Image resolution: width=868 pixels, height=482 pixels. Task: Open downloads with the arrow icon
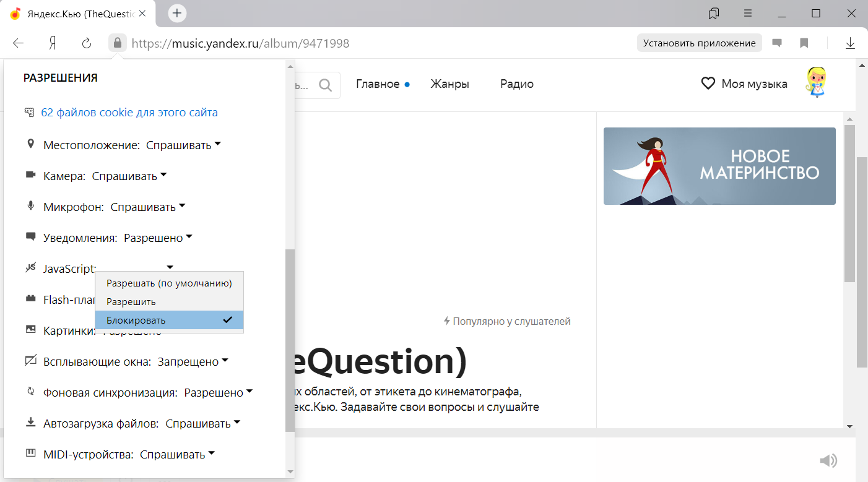(851, 43)
